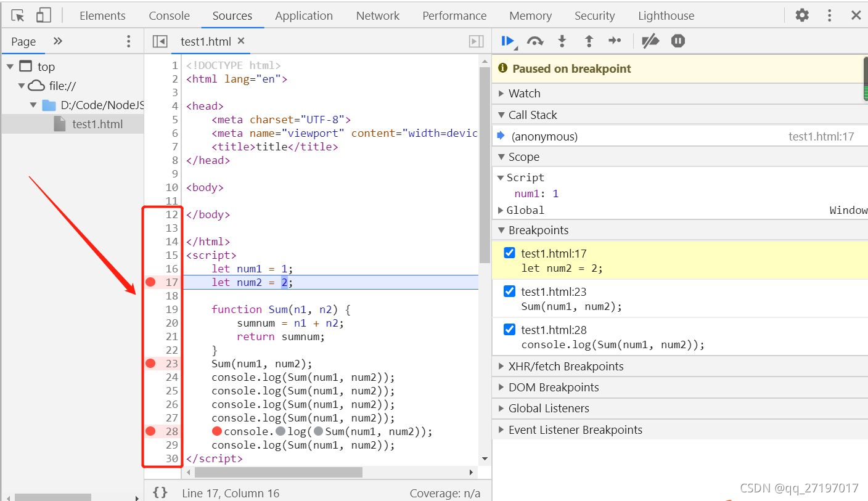The height and width of the screenshot is (501, 868).
Task: Open the Network tab
Action: (378, 16)
